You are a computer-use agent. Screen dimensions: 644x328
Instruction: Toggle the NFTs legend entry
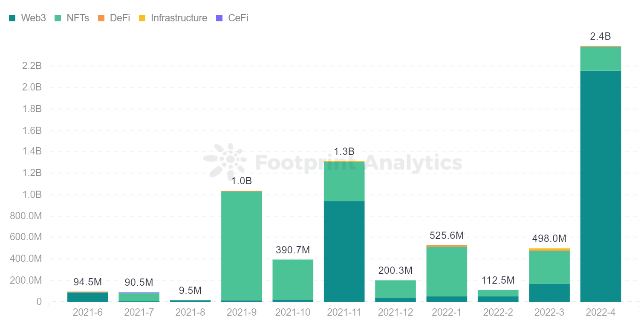78,18
